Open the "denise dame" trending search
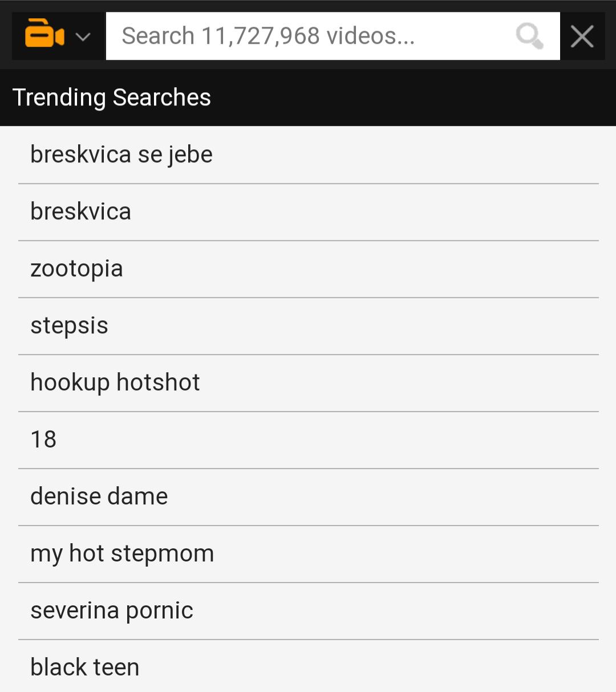 [99, 496]
